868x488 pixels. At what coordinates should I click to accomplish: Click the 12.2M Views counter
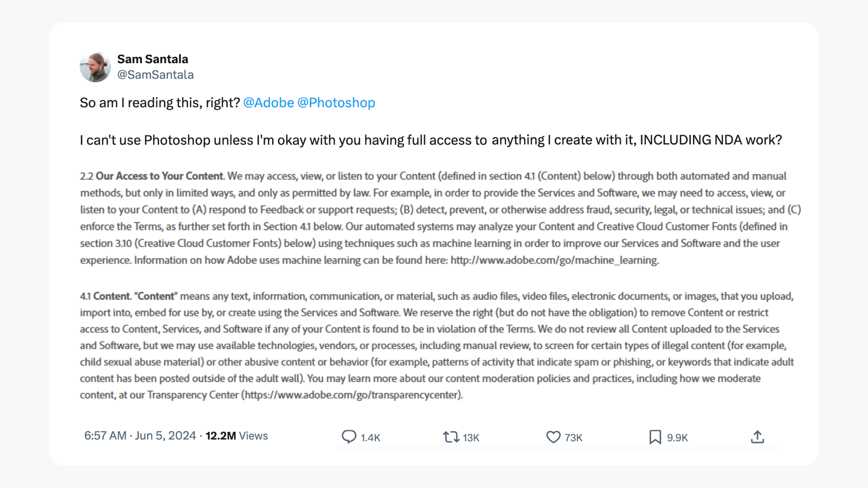[x=236, y=436]
